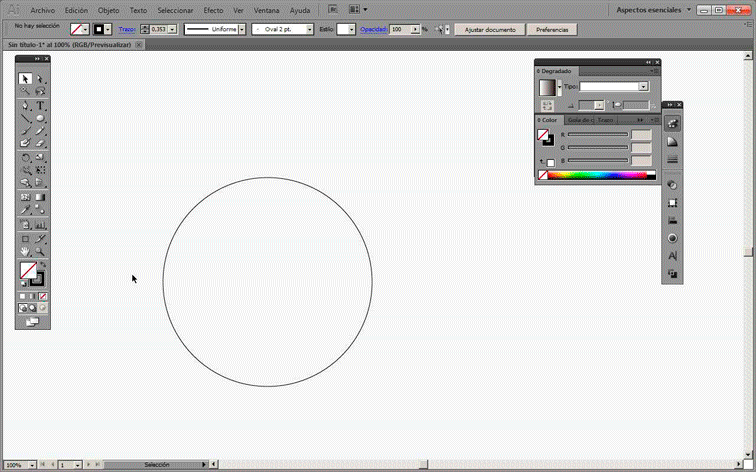Open the Ventana menu

click(x=267, y=10)
